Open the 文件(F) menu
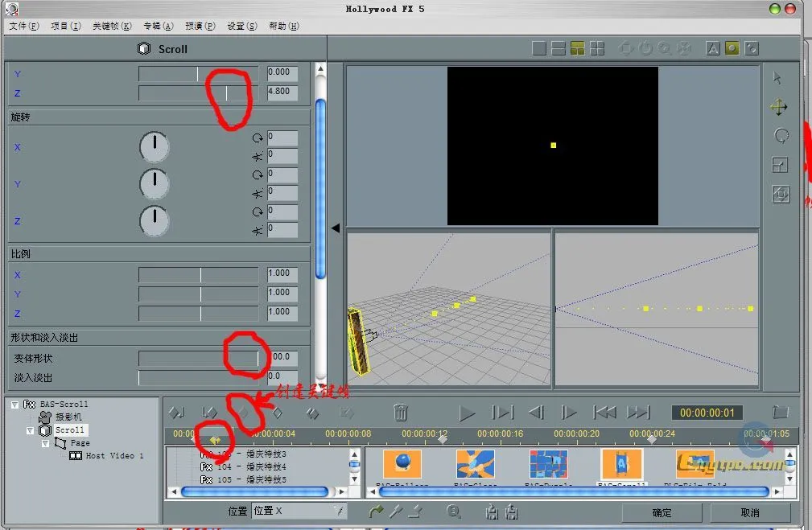 coord(24,26)
